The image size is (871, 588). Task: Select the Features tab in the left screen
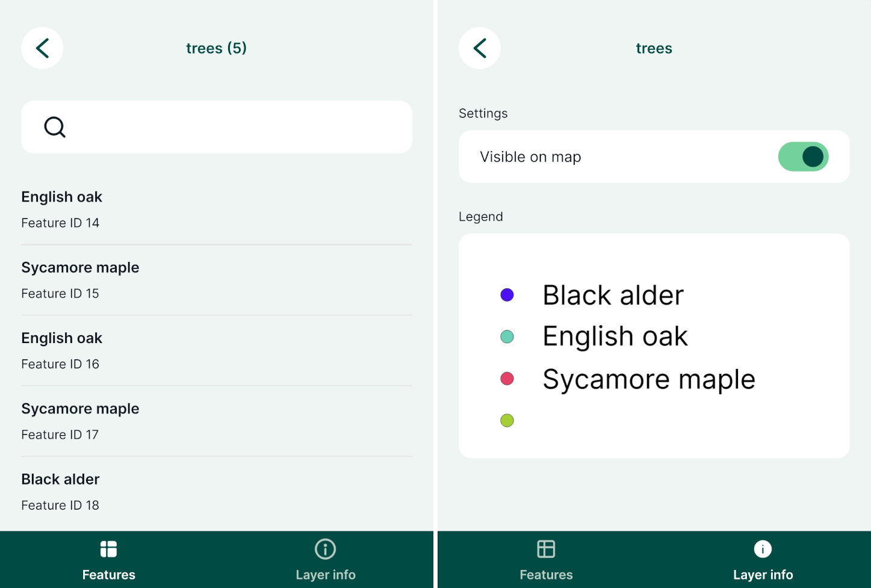[x=108, y=560]
